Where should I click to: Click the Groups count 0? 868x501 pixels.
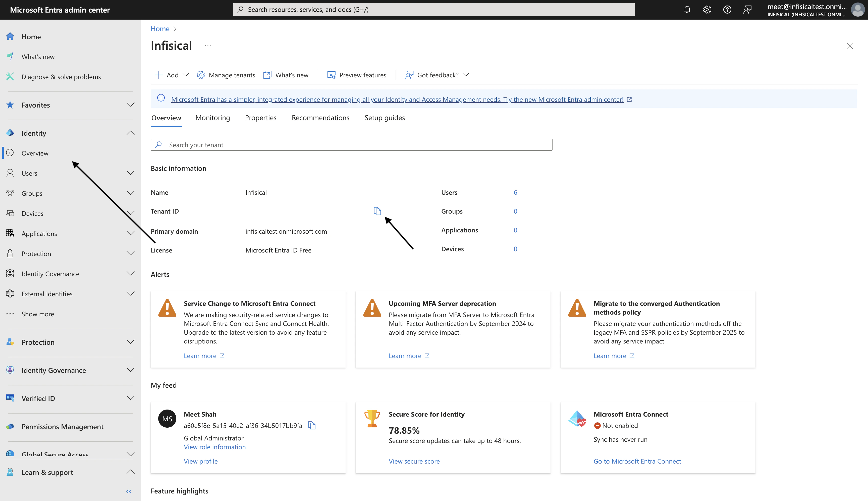pyautogui.click(x=515, y=211)
